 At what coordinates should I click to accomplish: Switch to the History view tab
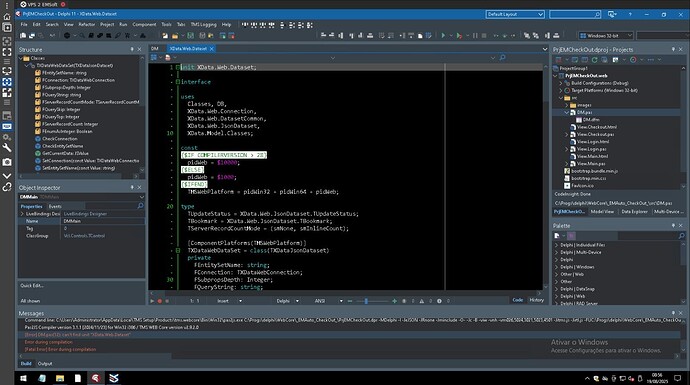pos(536,300)
